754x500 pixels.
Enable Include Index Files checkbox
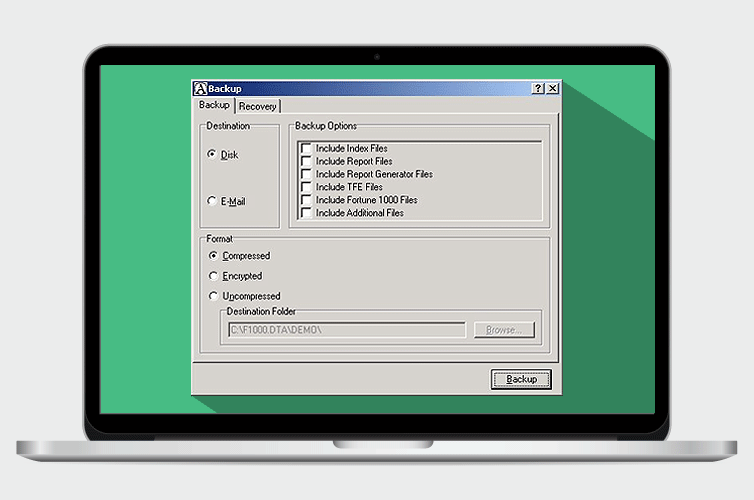pos(306,148)
